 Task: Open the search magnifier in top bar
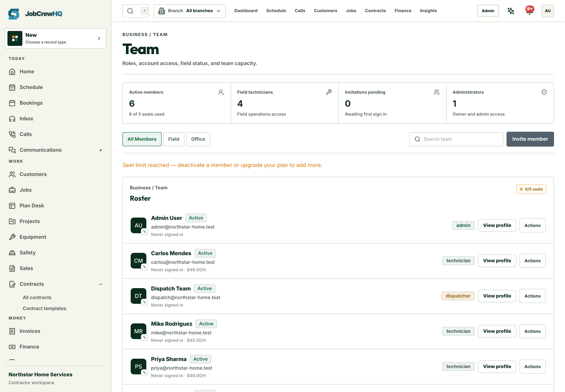[x=130, y=11]
